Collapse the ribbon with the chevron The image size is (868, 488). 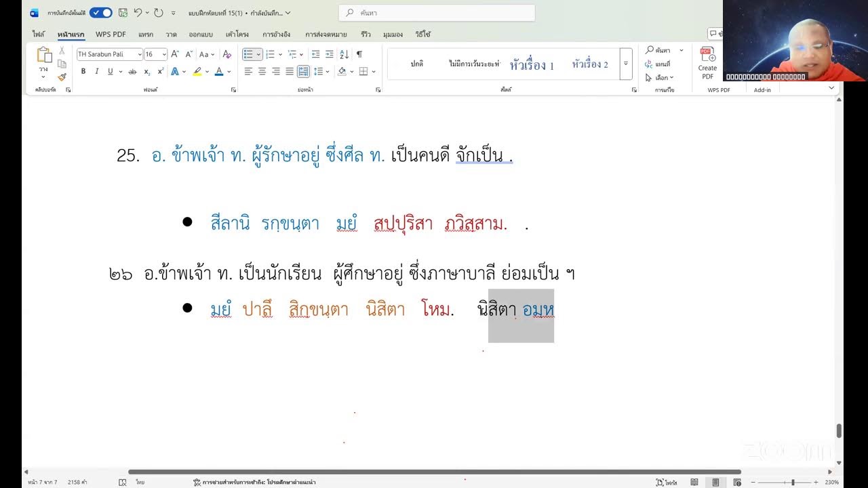(831, 88)
